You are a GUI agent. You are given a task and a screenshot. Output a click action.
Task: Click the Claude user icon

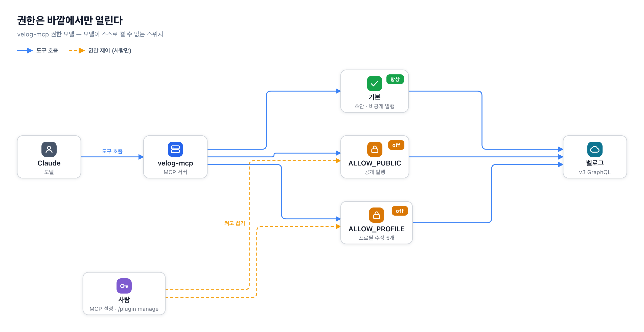[x=49, y=149]
